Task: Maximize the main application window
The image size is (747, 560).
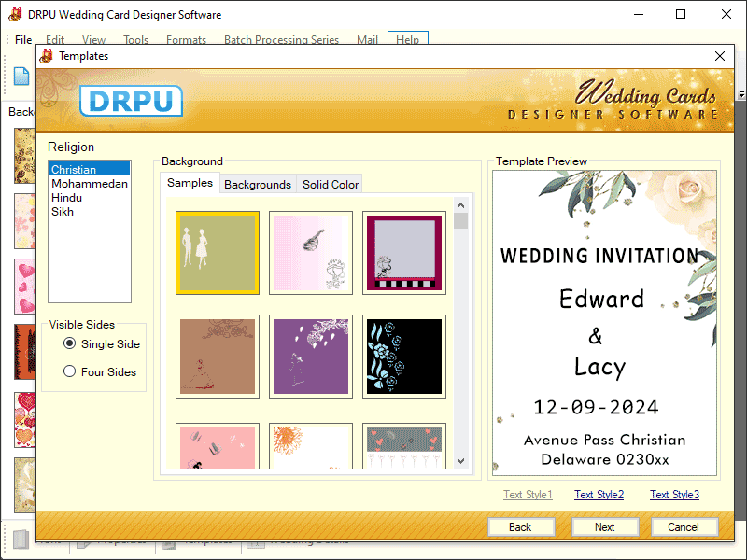Action: [681, 14]
